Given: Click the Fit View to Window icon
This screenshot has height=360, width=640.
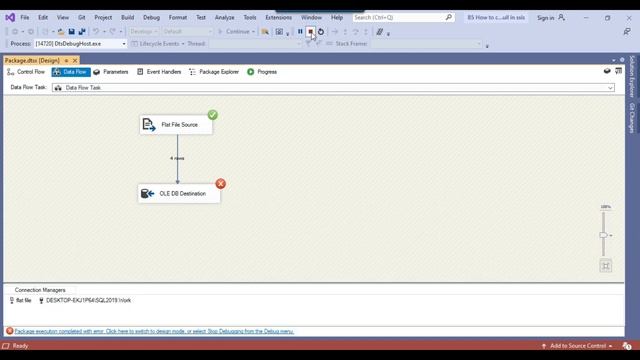Looking at the screenshot, I should click(x=606, y=266).
